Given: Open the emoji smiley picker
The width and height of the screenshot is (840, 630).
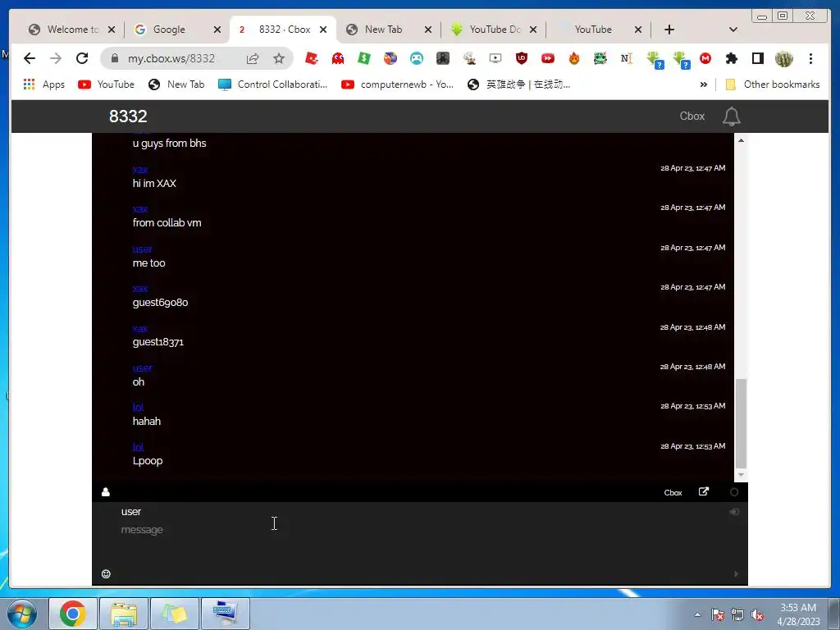Looking at the screenshot, I should (x=106, y=573).
